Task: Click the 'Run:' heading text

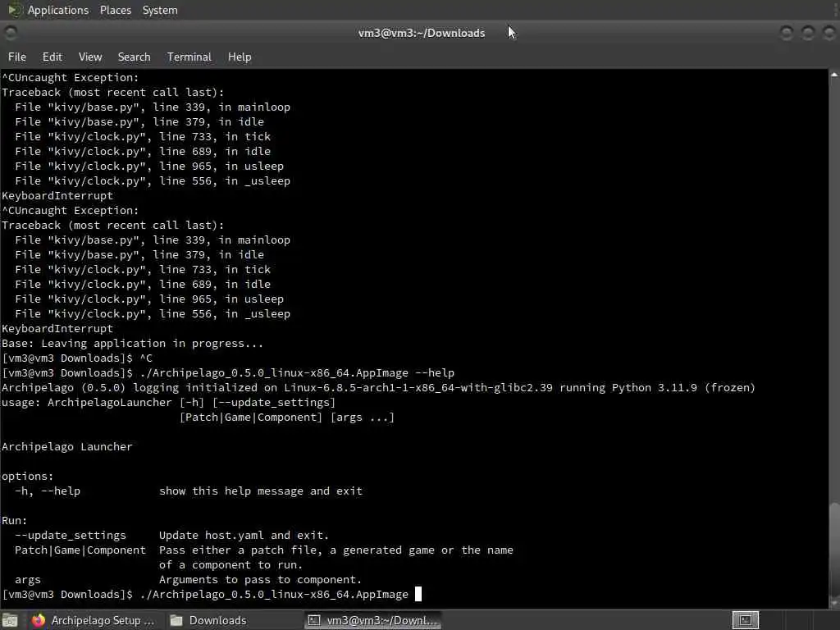Action: point(15,521)
